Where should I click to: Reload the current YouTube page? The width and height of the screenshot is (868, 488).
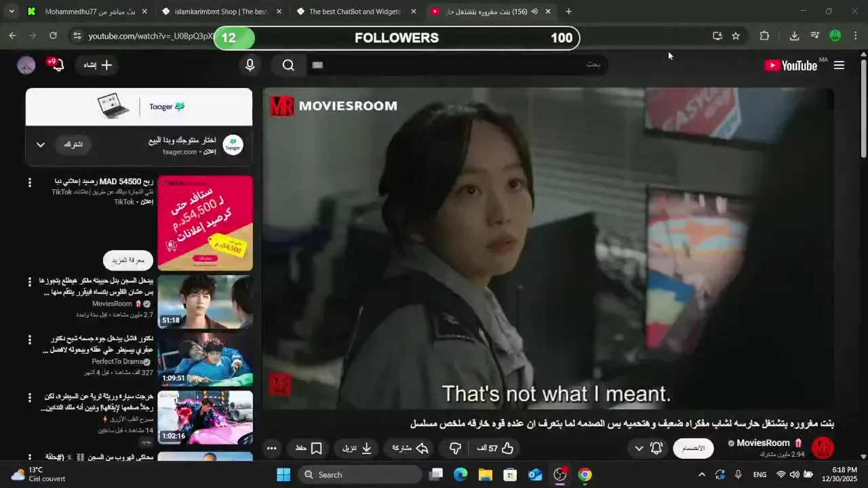coord(53,36)
